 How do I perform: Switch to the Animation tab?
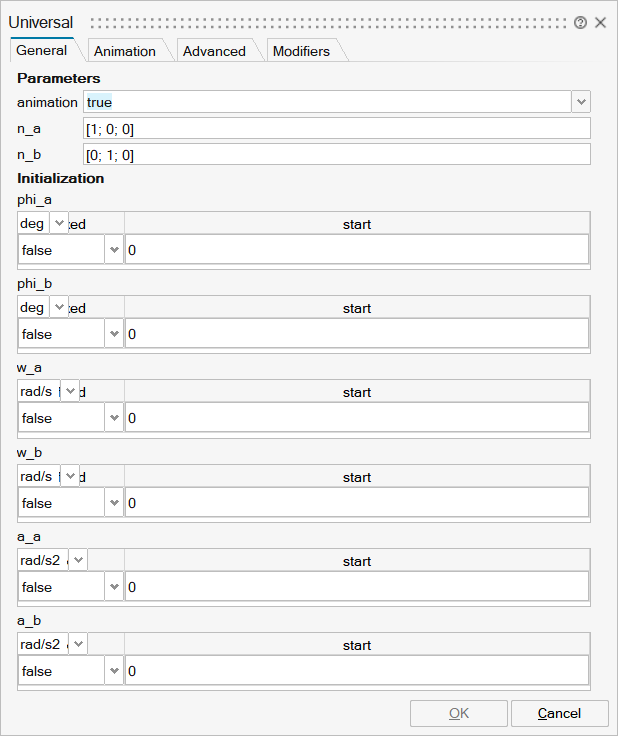point(125,51)
